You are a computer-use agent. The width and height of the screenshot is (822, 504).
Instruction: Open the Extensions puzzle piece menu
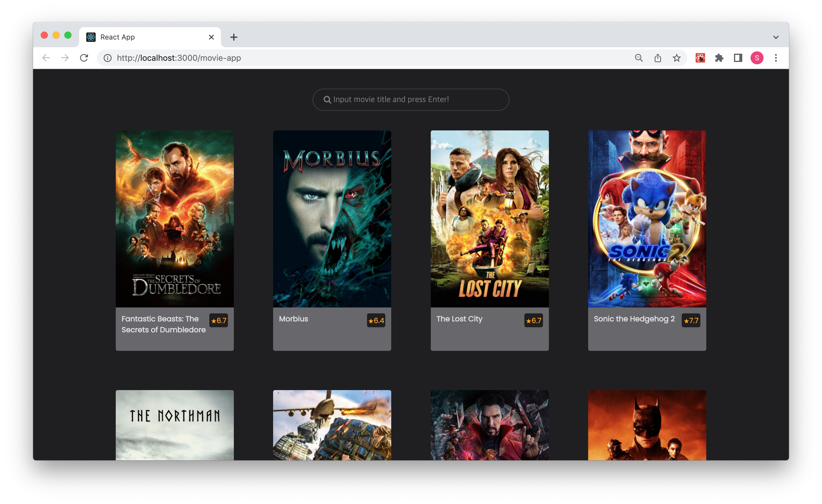click(719, 58)
